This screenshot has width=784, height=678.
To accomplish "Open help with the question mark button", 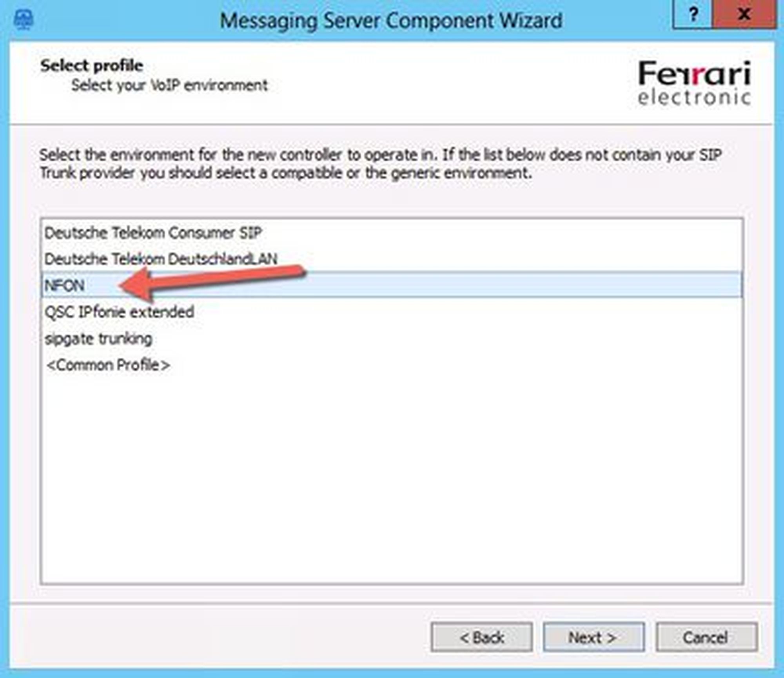I will coord(693,16).
